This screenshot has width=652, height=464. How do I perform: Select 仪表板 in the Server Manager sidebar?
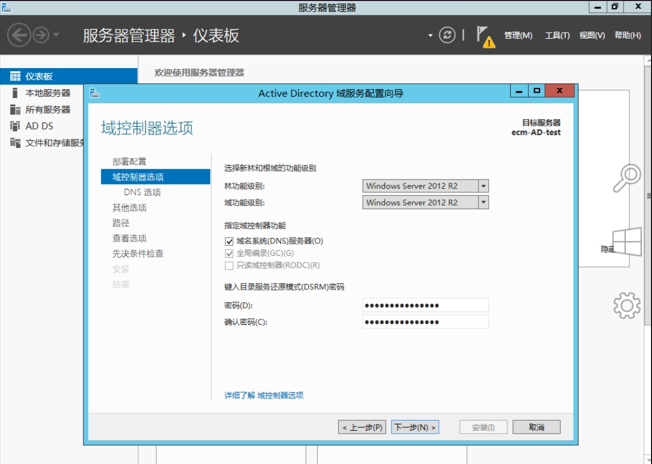(69, 76)
